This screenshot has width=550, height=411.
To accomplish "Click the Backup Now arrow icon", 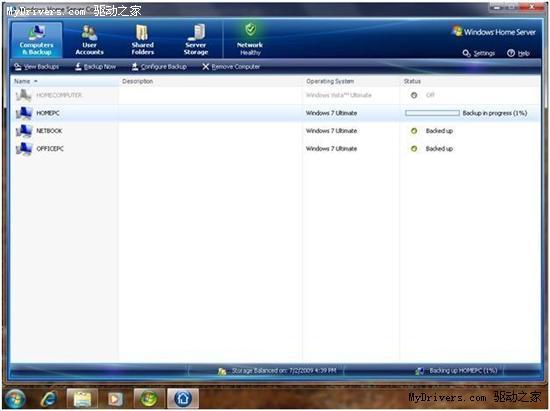I will [78, 67].
